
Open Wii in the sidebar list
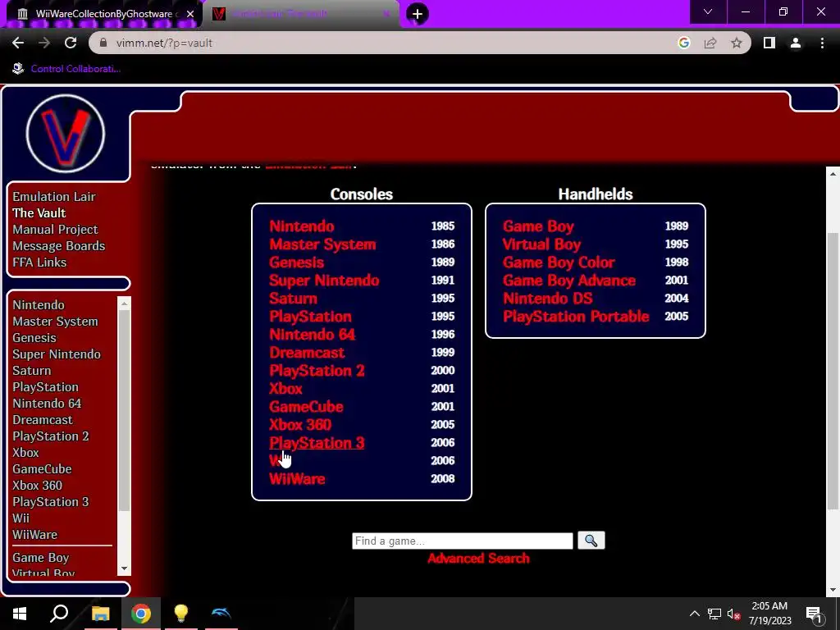pyautogui.click(x=21, y=518)
